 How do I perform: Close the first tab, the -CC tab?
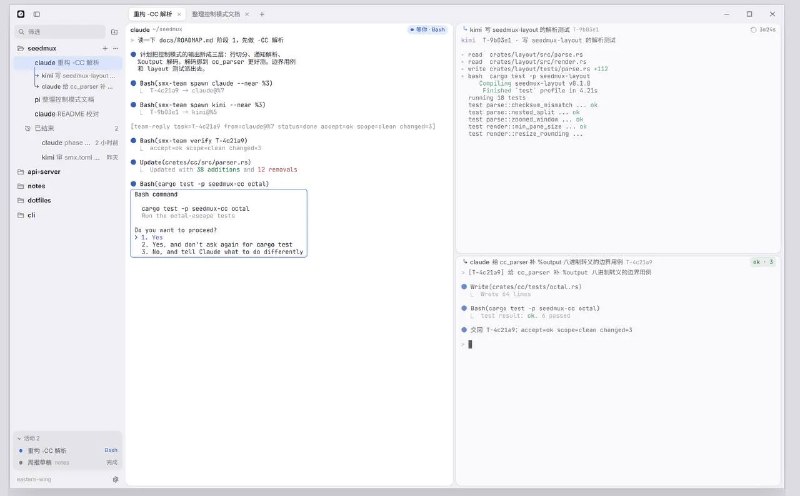point(179,14)
